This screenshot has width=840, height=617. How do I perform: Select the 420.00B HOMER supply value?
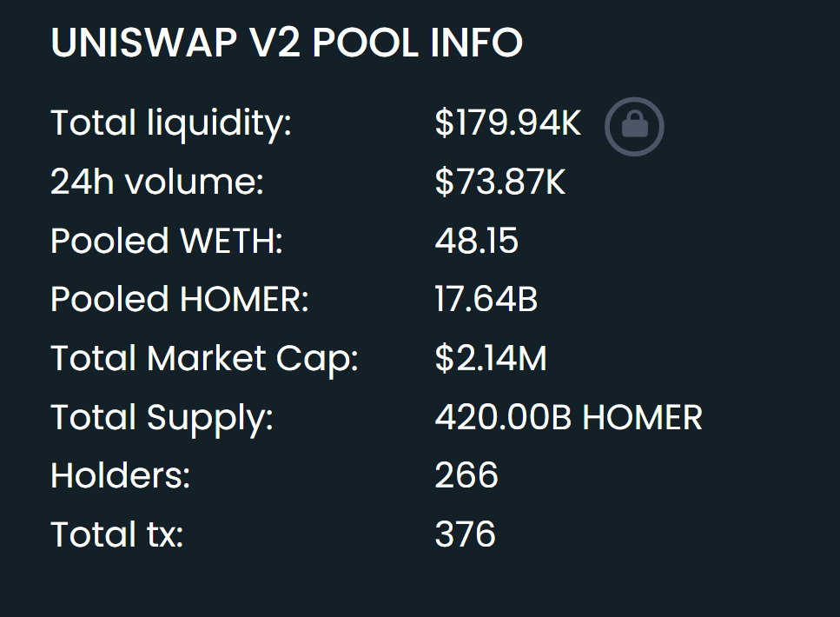568,418
